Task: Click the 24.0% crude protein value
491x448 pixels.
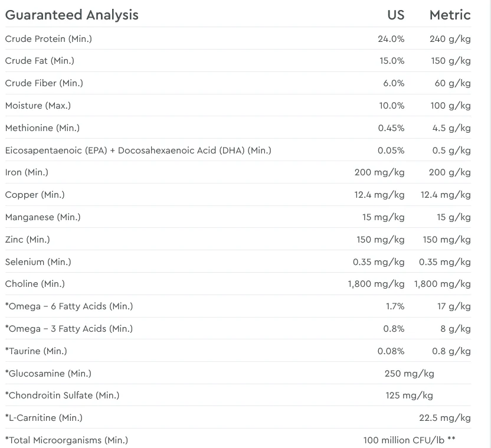Action: tap(391, 39)
